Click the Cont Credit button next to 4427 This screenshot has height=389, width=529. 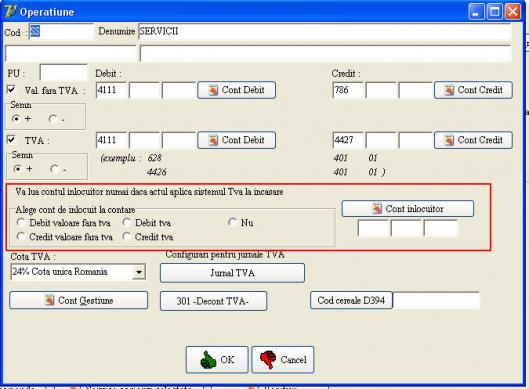(473, 140)
